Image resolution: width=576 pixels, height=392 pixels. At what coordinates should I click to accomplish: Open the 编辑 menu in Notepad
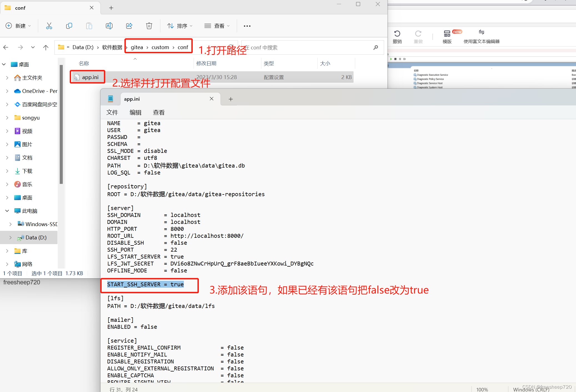click(136, 112)
